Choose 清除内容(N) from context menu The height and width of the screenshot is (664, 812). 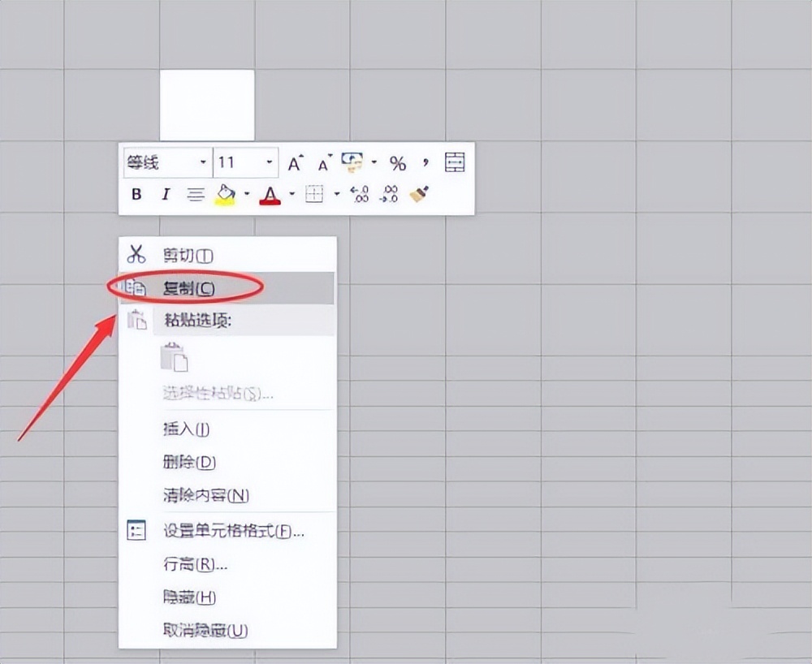coord(227,495)
